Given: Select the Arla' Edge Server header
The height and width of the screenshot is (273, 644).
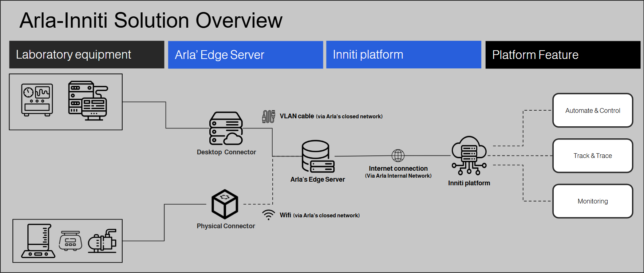Looking at the screenshot, I should pos(245,55).
